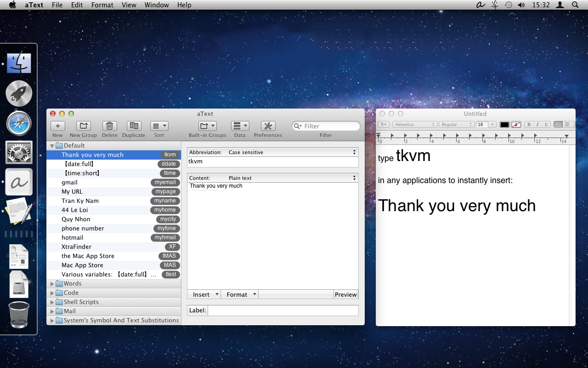
Task: Open the Format menu in menu bar
Action: (102, 5)
